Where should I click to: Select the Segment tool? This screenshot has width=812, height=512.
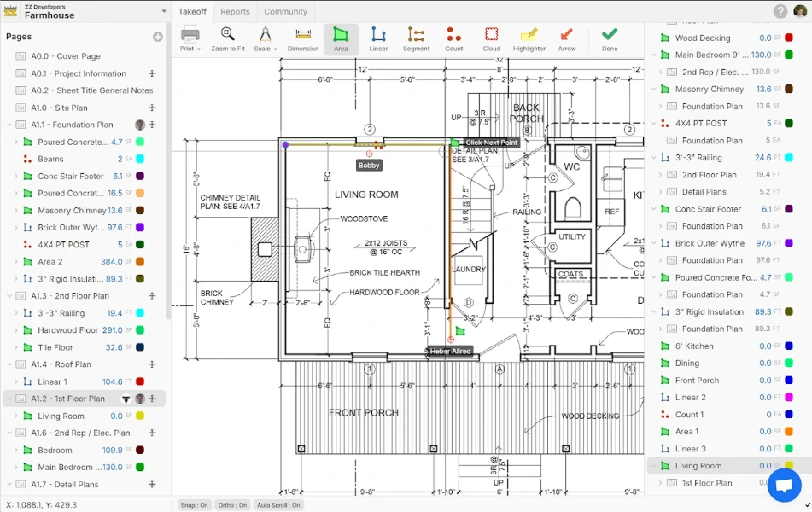pos(416,40)
